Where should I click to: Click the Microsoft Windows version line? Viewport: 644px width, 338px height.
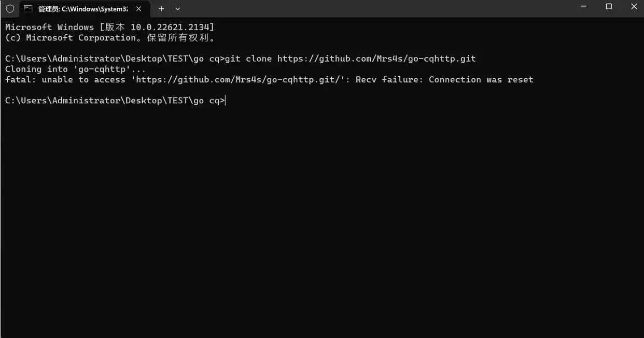(x=109, y=27)
